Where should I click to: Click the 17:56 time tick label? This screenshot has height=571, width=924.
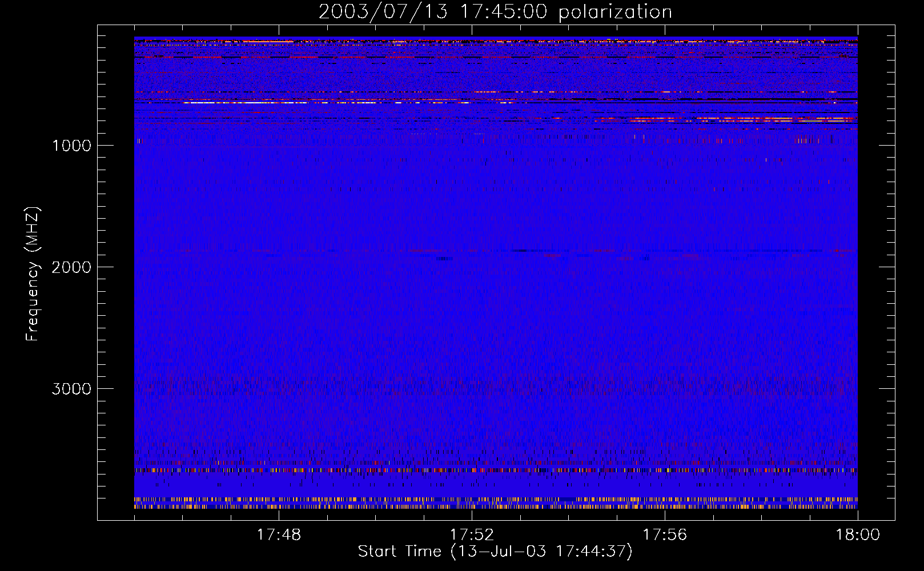[x=665, y=535]
